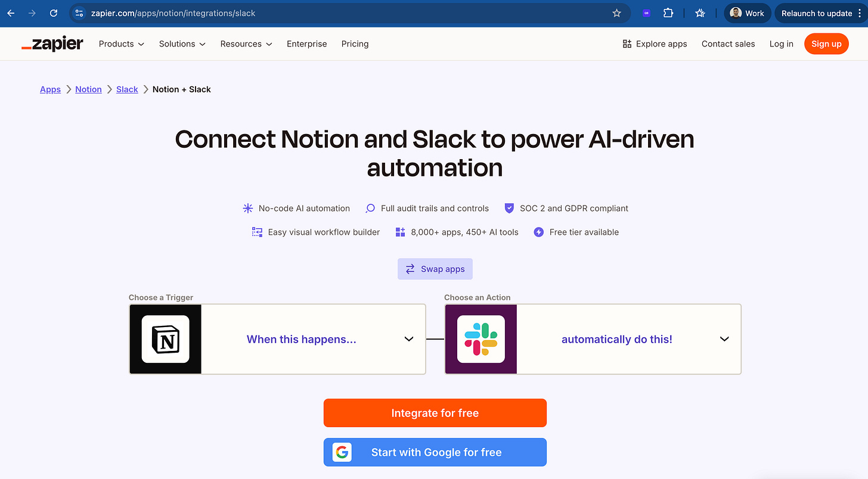This screenshot has height=479, width=868.
Task: Expand the Products menu
Action: (122, 44)
